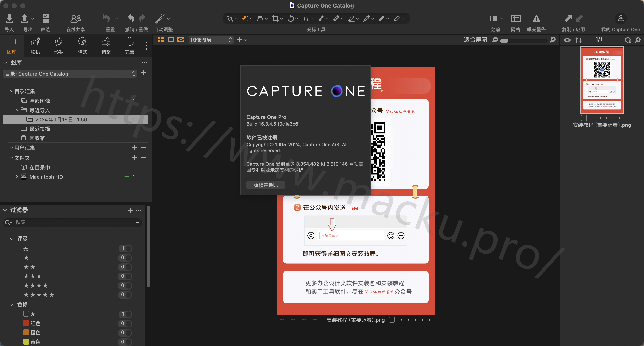
Task: Check the color tag box under thumbnail
Action: tap(584, 118)
